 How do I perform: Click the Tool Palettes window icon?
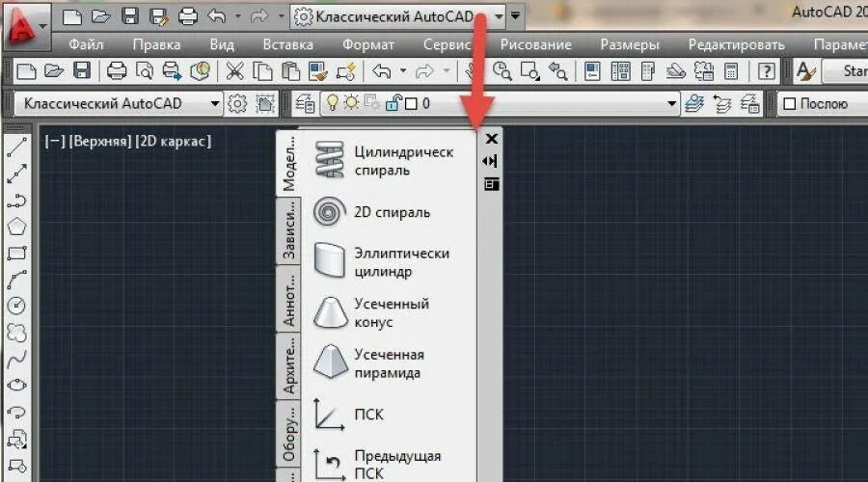click(x=647, y=70)
